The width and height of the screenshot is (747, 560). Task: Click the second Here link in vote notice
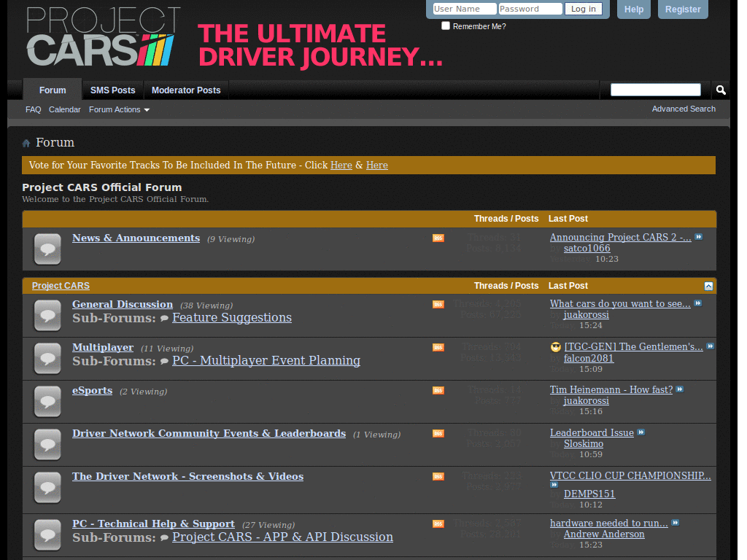click(x=377, y=166)
